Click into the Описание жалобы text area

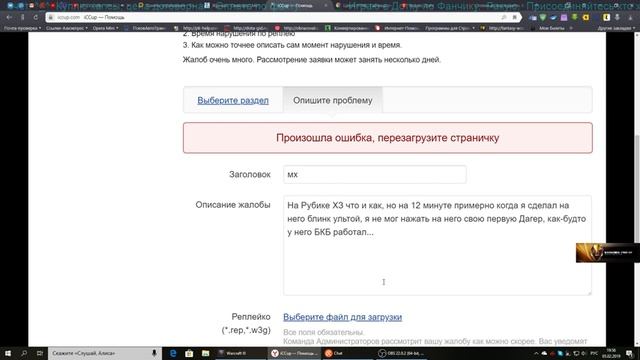[x=437, y=245]
